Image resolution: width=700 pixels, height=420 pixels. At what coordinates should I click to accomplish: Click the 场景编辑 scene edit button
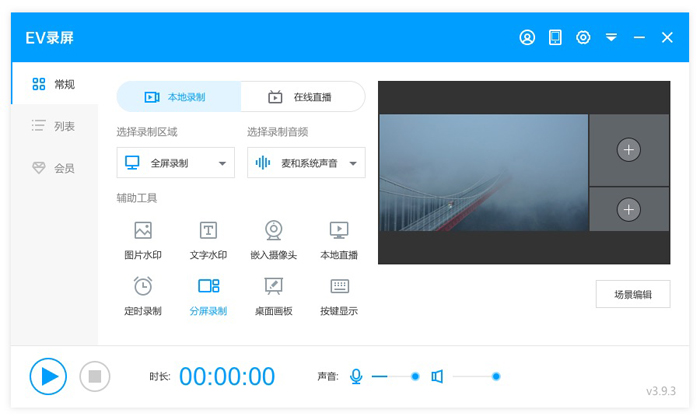pyautogui.click(x=633, y=294)
